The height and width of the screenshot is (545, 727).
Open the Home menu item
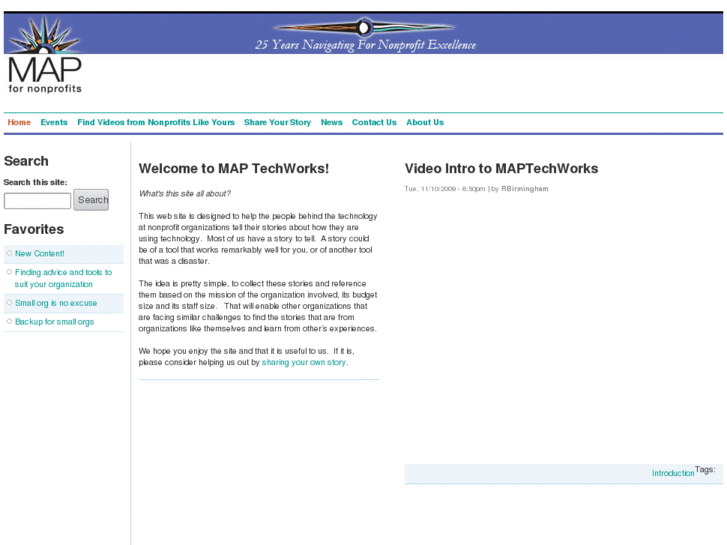[x=19, y=122]
